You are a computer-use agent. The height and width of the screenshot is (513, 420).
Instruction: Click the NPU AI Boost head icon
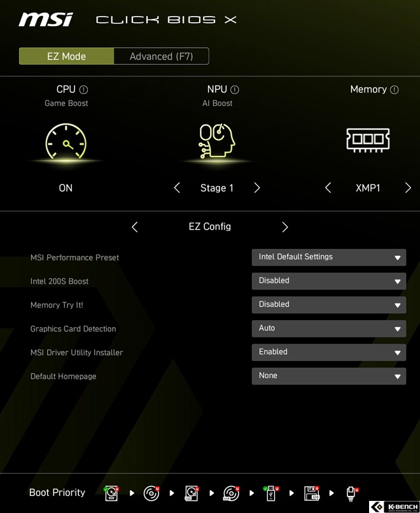[x=217, y=141]
